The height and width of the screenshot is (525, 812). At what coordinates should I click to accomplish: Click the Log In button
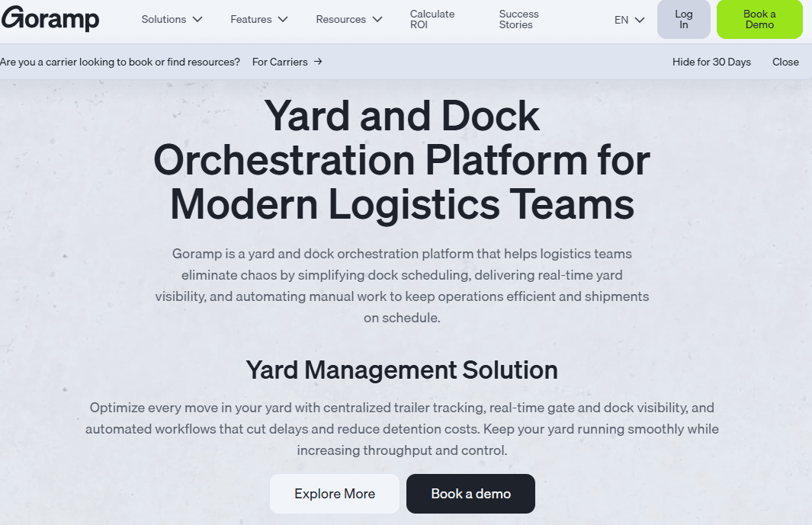pos(684,19)
